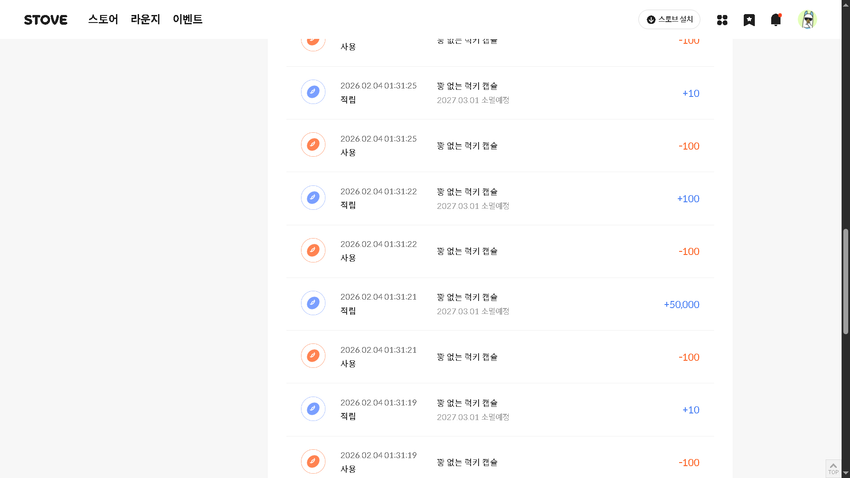
Task: Click blue 적립 icon at 01:31:25
Action: (x=313, y=92)
